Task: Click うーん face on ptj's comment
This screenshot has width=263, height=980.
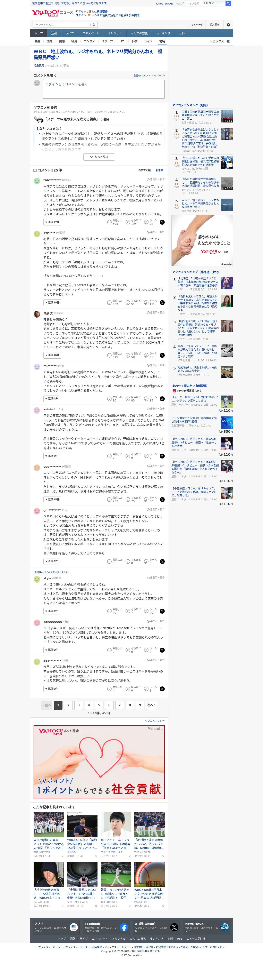Action: click(146, 303)
